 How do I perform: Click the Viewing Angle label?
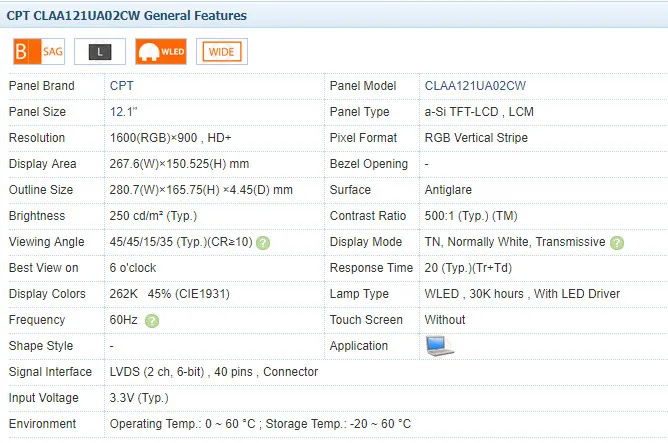[x=46, y=242]
